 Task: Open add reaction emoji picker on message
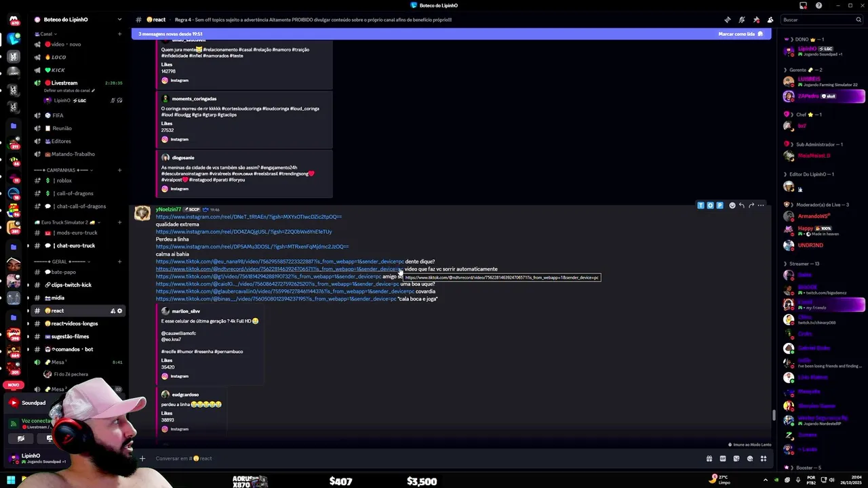click(x=732, y=205)
